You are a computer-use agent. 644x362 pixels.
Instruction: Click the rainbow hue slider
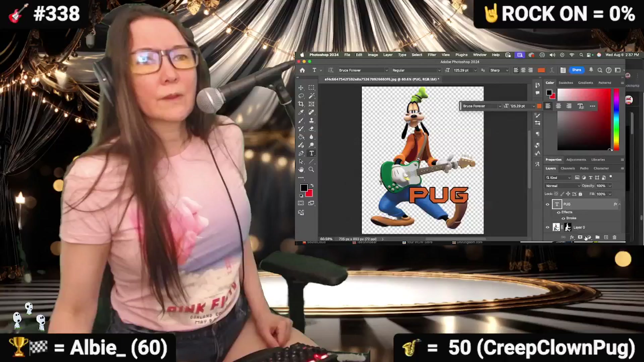pos(616,119)
